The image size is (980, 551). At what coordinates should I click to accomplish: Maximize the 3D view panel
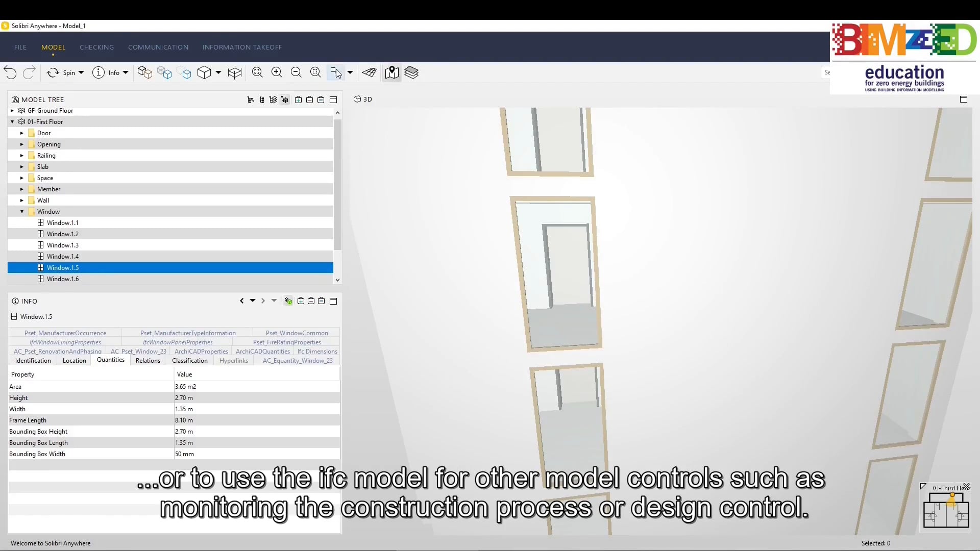[964, 99]
